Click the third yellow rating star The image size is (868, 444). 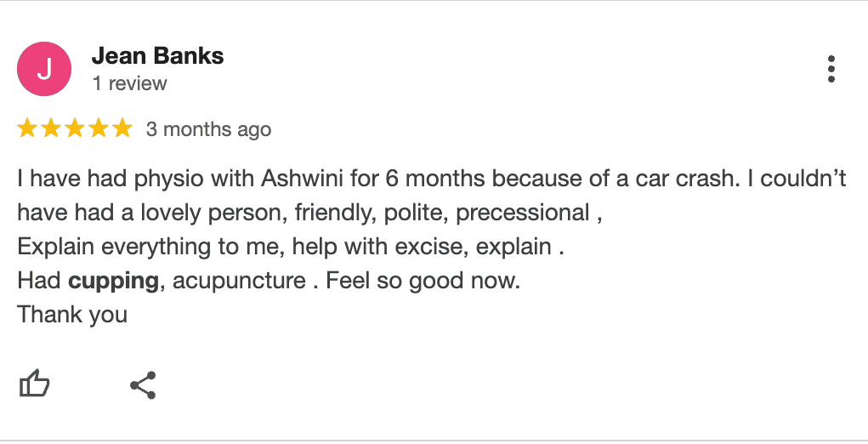pyautogui.click(x=75, y=128)
